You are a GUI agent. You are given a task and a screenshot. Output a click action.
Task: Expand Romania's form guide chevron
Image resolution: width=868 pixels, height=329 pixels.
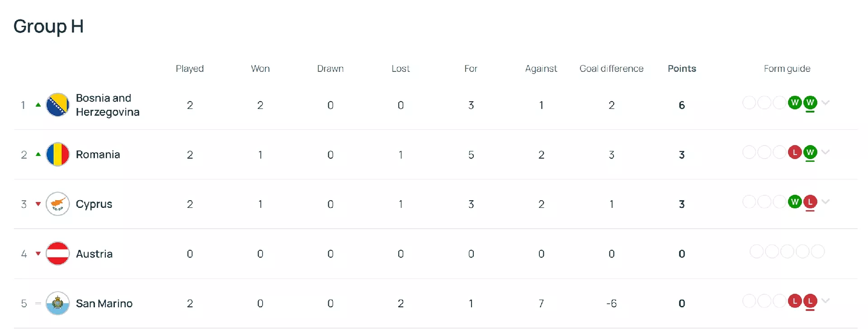(x=826, y=152)
